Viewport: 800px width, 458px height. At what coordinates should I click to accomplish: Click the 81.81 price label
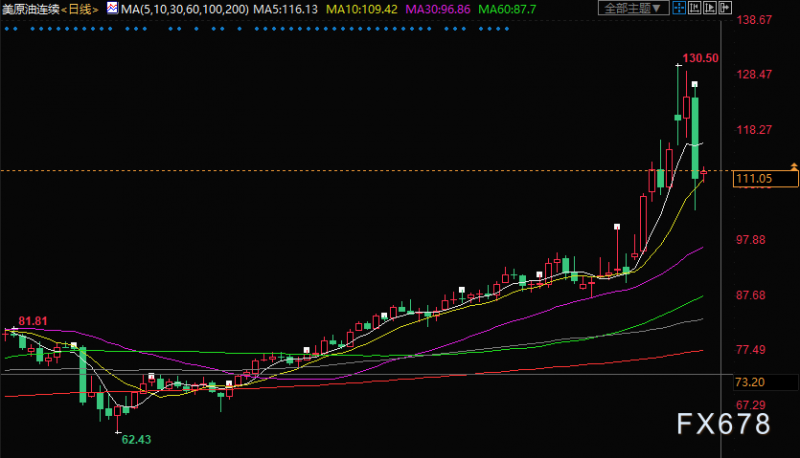click(33, 321)
